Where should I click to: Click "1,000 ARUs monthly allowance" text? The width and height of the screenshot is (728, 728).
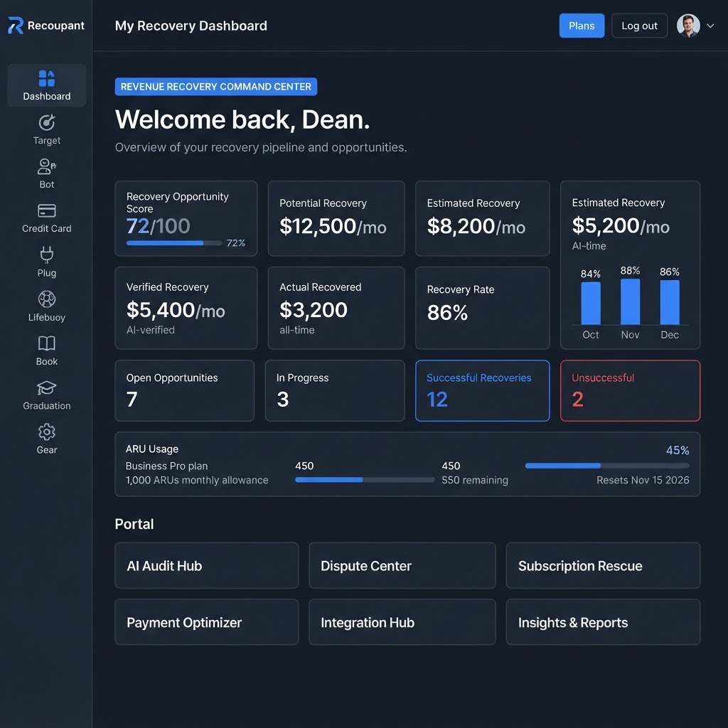(x=197, y=480)
